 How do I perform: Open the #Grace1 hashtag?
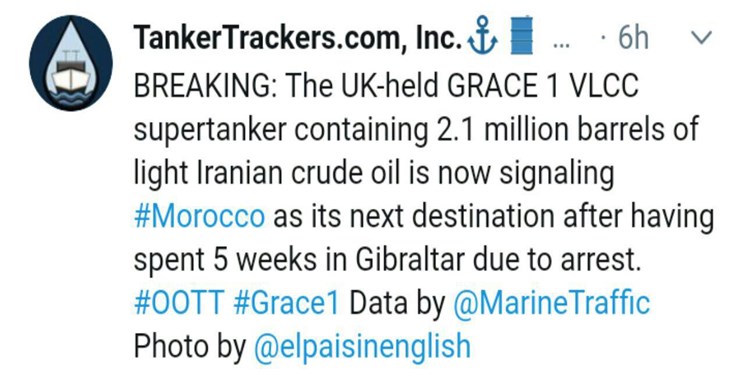tap(287, 303)
